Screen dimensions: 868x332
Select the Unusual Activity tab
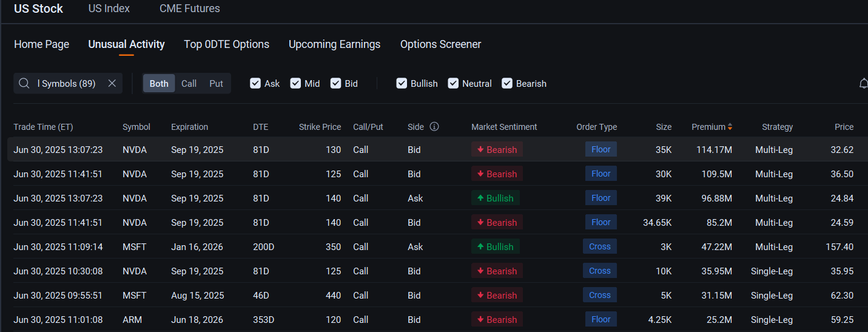(x=126, y=44)
